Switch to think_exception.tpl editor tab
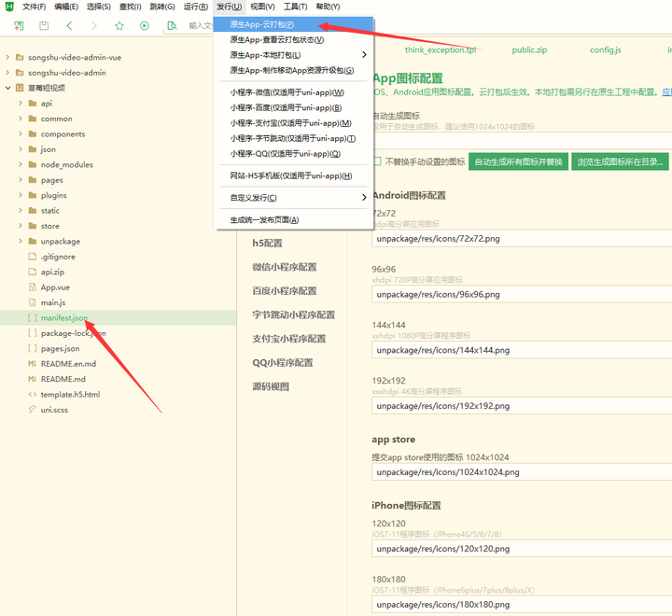 tap(441, 50)
